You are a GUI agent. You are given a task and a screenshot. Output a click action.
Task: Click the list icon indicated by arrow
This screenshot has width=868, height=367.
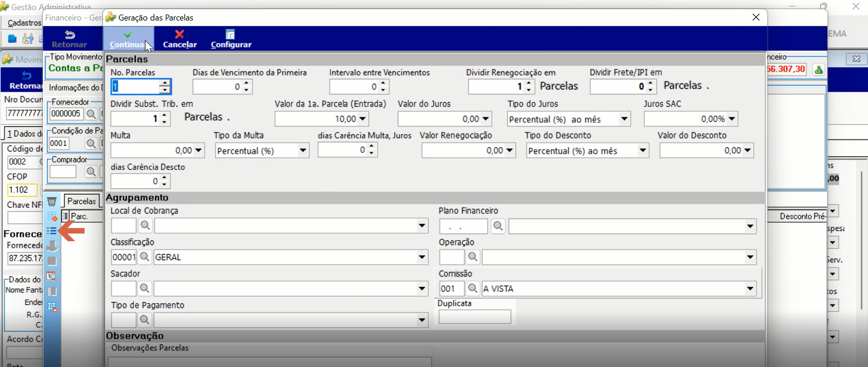52,231
